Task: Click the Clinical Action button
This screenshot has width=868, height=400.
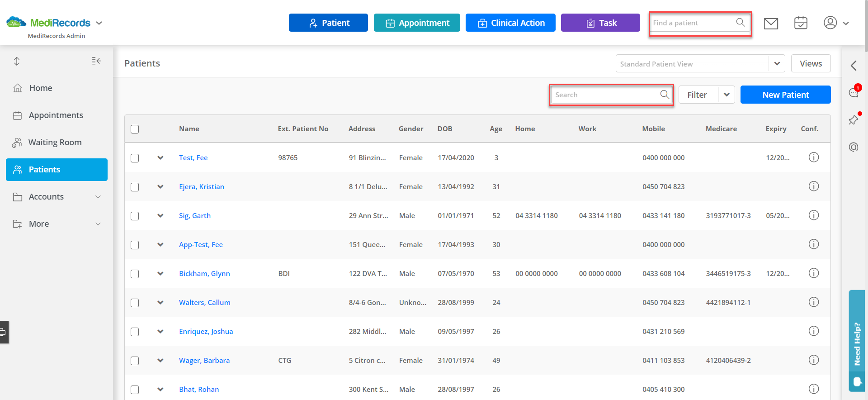Action: click(510, 23)
